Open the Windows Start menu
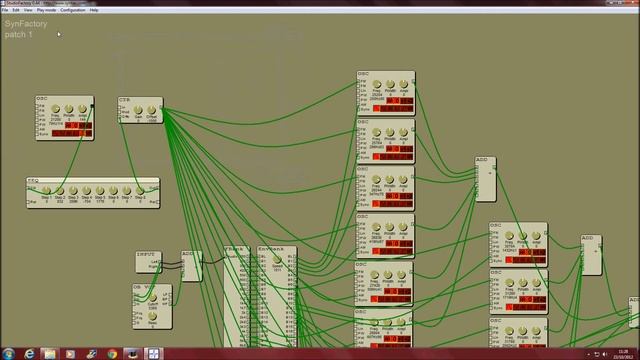This screenshot has height=360, width=640. [x=8, y=353]
